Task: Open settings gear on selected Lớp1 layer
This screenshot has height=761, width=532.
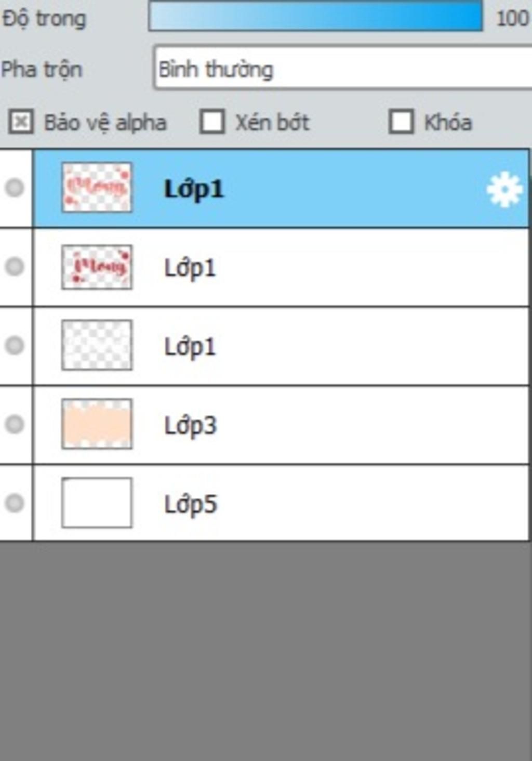Action: tap(504, 190)
